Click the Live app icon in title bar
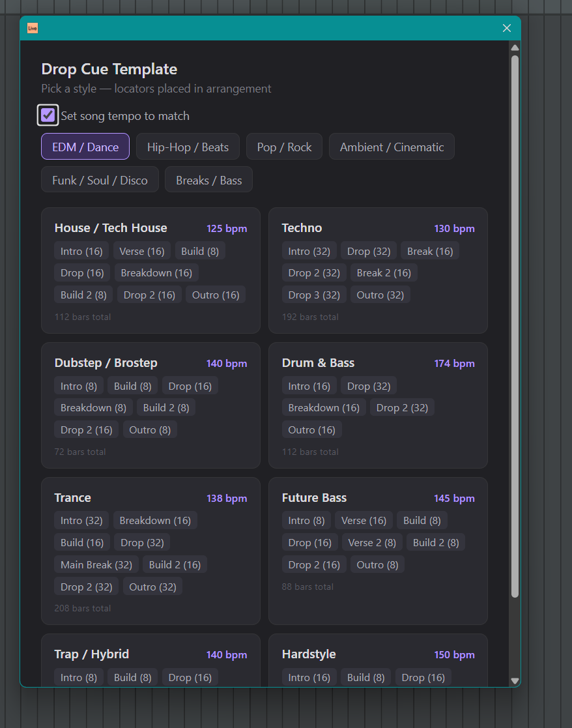 (33, 28)
